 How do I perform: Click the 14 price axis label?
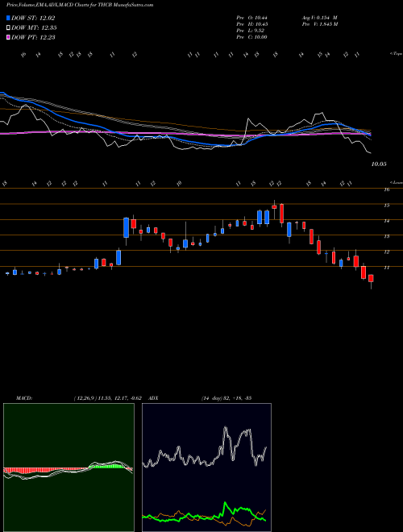(x=386, y=221)
